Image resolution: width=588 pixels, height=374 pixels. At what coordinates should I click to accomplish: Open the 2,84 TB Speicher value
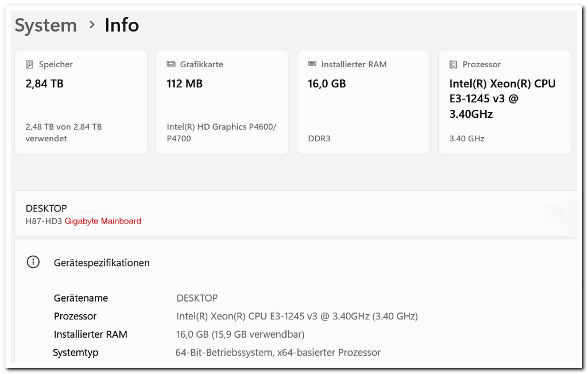click(x=44, y=84)
